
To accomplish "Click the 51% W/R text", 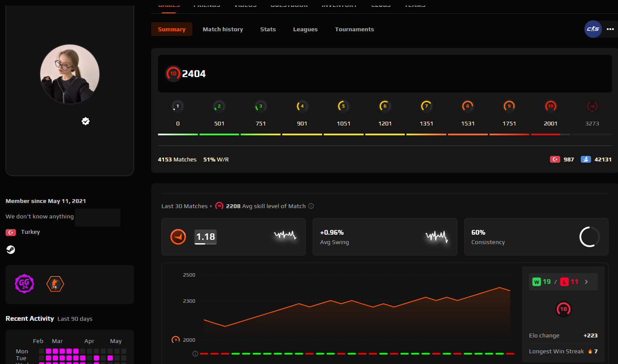I will coord(216,159).
